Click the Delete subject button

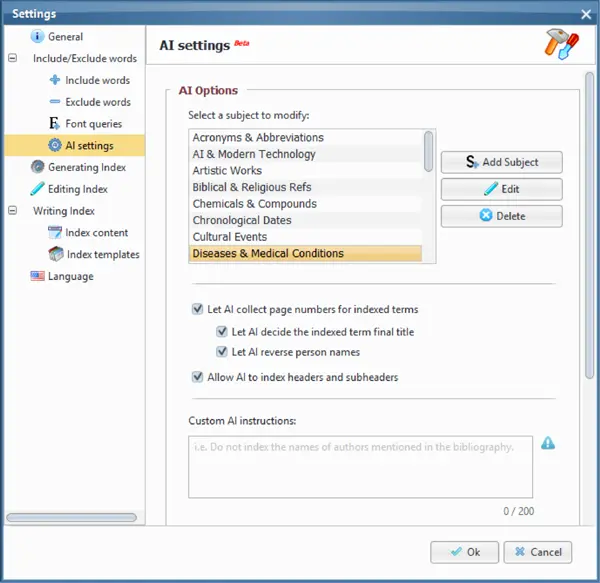[x=502, y=216]
